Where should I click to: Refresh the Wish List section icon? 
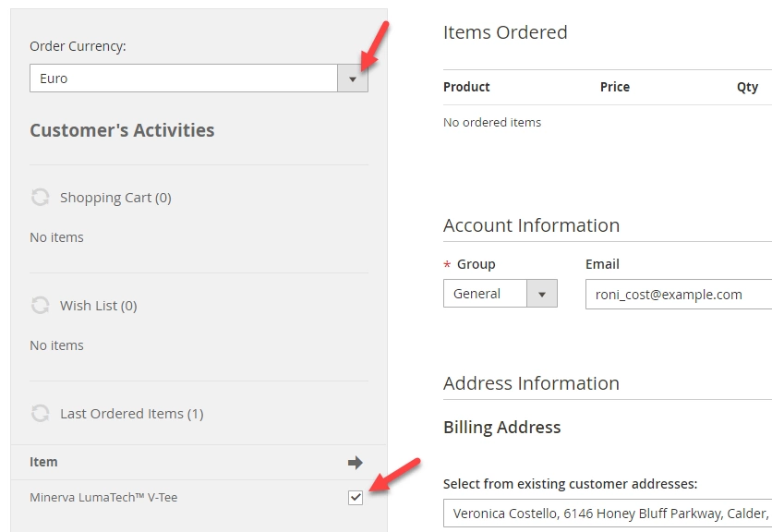coord(40,306)
